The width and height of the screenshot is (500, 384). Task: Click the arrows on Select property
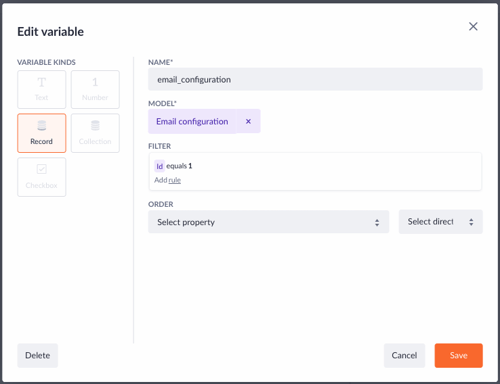pyautogui.click(x=377, y=222)
